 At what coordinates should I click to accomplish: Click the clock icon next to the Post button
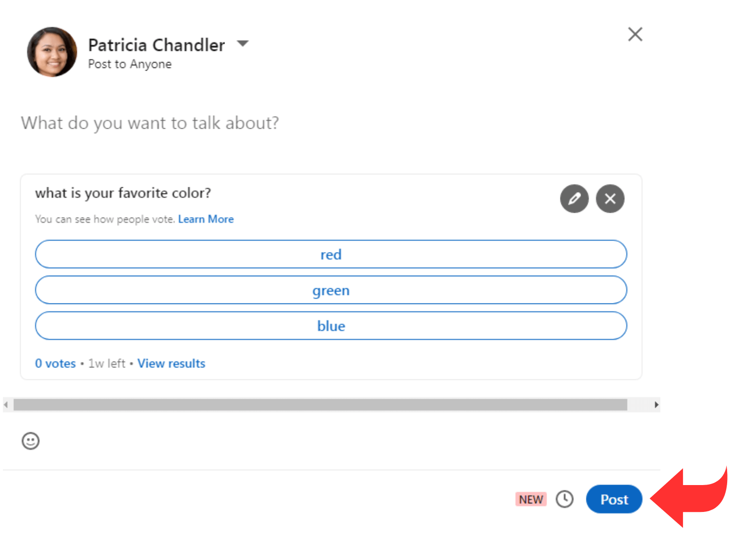[x=565, y=499]
